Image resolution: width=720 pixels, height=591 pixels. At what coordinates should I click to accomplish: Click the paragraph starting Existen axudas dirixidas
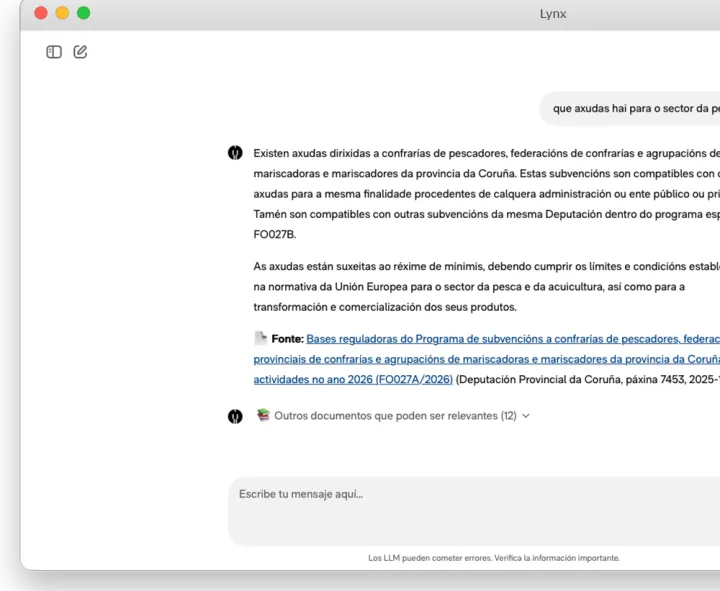[x=487, y=194]
